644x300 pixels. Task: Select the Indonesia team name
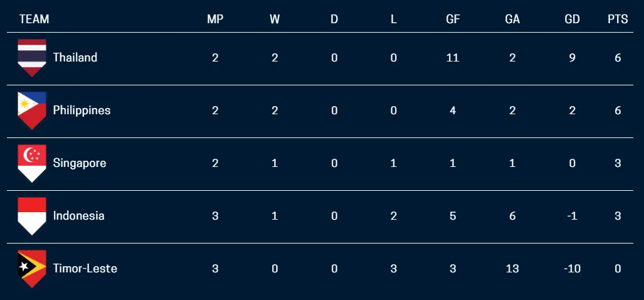click(x=78, y=216)
